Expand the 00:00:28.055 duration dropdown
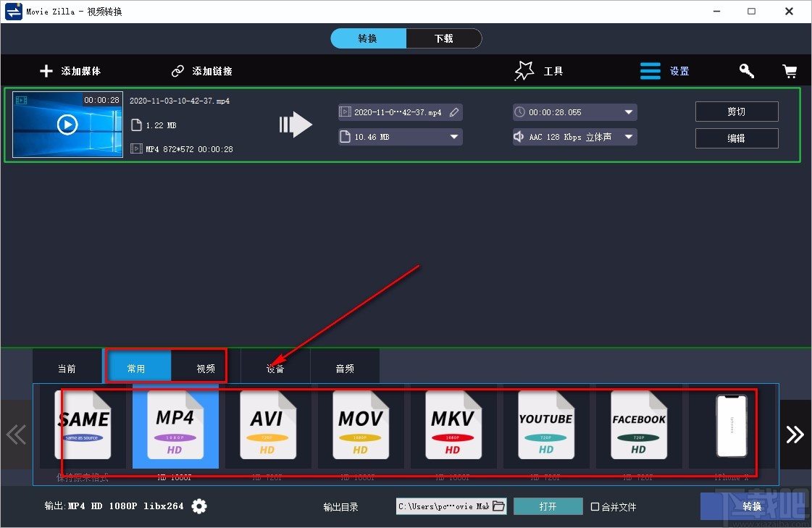 click(x=627, y=112)
